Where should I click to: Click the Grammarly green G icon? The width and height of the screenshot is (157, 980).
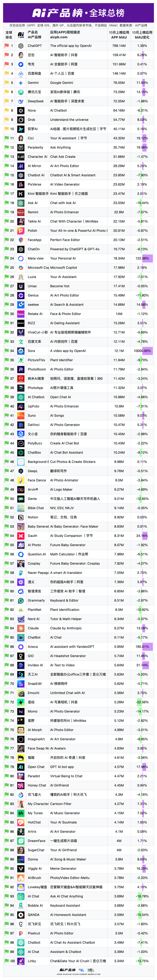point(21,600)
